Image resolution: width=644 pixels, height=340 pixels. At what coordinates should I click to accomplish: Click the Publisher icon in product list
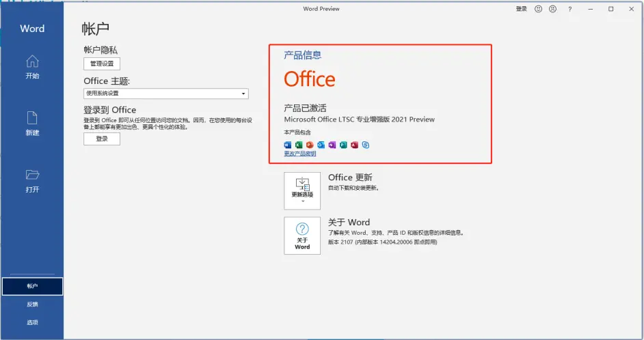pos(343,145)
